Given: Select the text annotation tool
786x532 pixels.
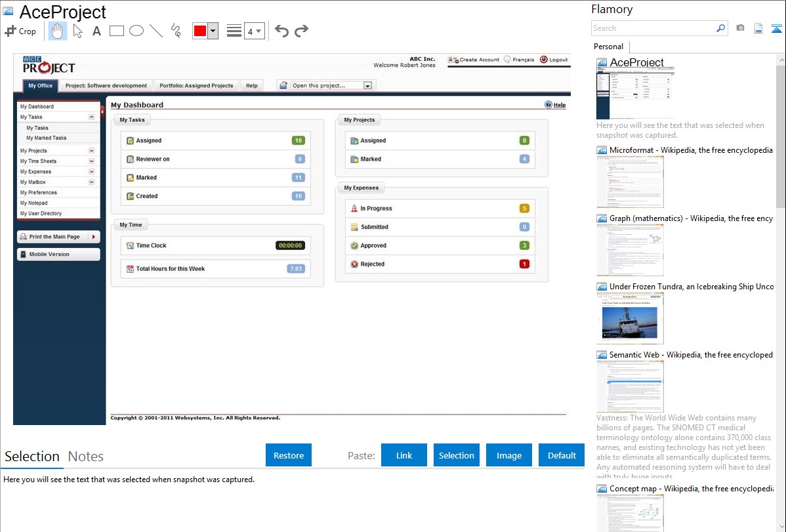Looking at the screenshot, I should (x=96, y=31).
